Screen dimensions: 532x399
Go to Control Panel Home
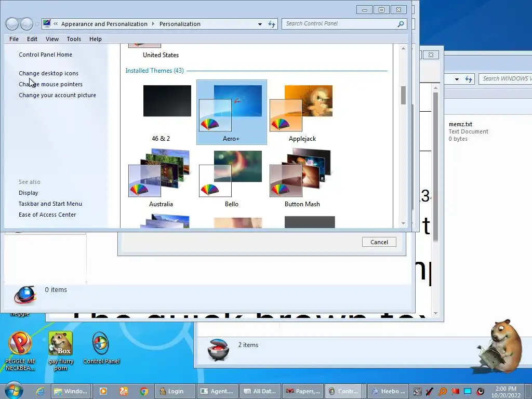pyautogui.click(x=46, y=55)
